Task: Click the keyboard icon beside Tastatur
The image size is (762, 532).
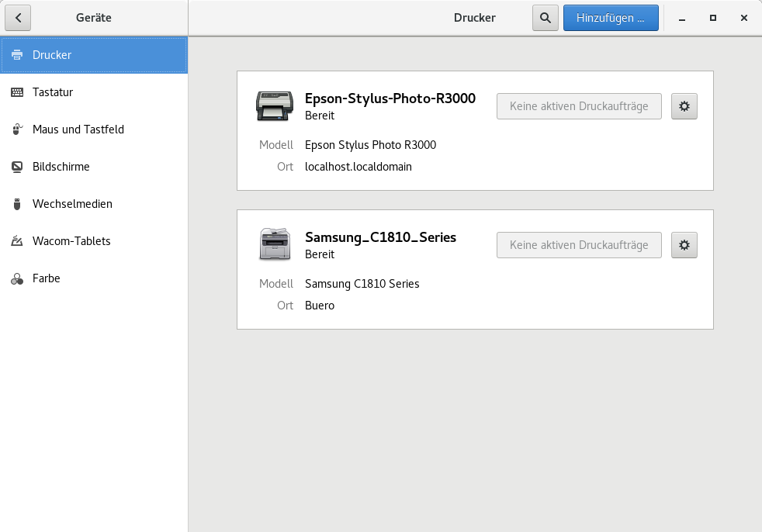Action: tap(17, 92)
